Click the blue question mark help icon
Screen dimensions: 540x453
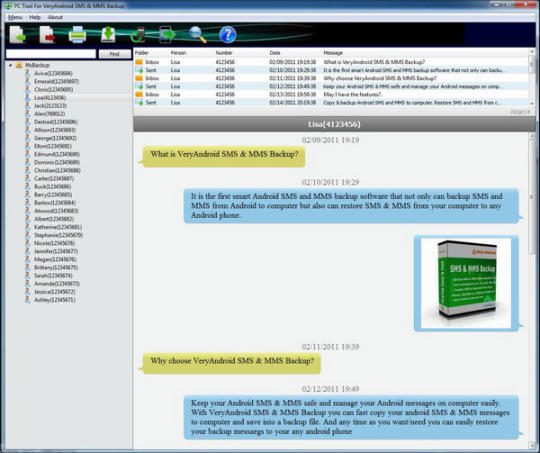tap(228, 35)
